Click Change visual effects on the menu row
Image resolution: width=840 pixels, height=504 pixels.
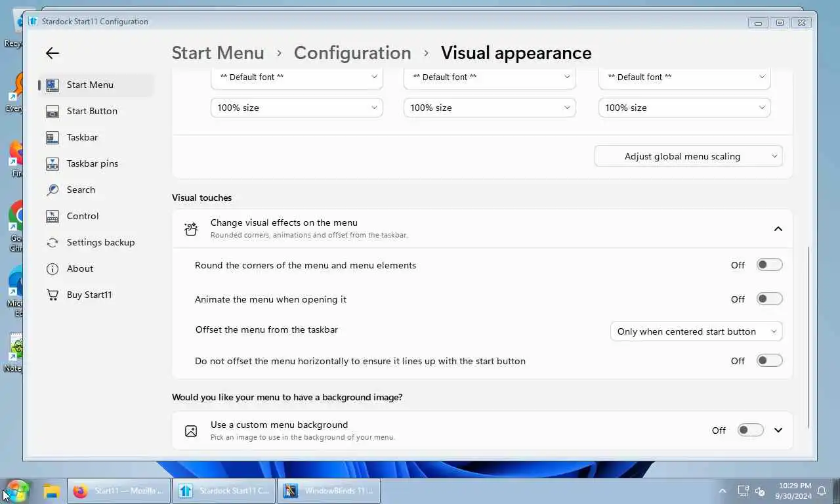click(482, 229)
